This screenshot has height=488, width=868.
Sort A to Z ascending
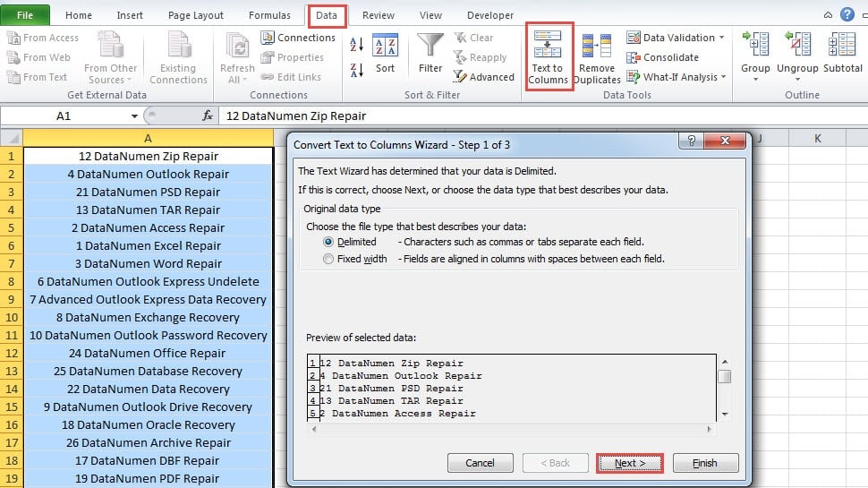pyautogui.click(x=356, y=45)
